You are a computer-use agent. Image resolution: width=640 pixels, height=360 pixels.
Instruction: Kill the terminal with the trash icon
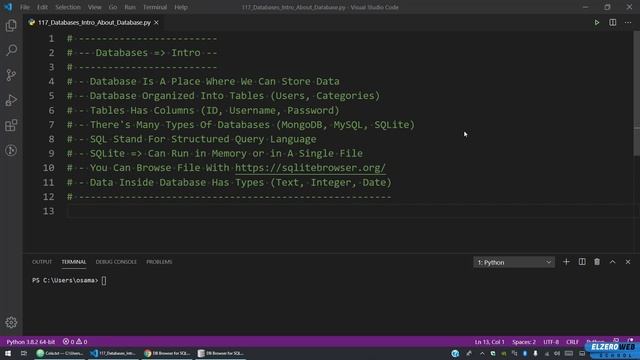pyautogui.click(x=597, y=262)
